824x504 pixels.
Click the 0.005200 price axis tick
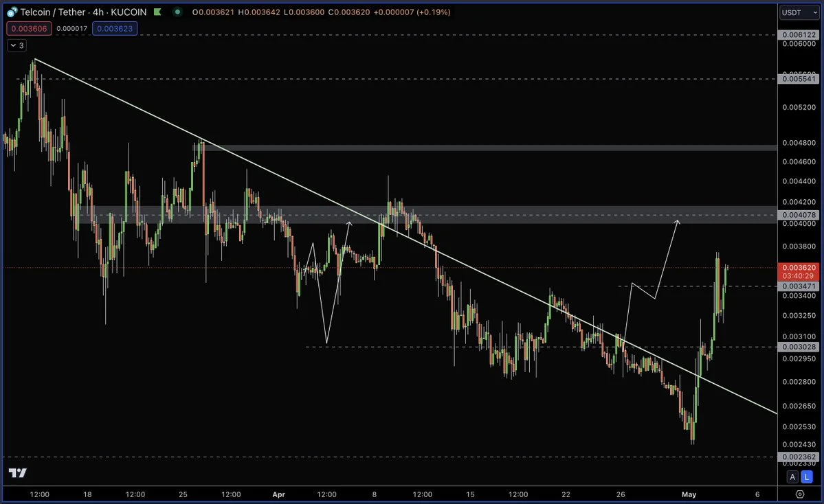[x=799, y=107]
